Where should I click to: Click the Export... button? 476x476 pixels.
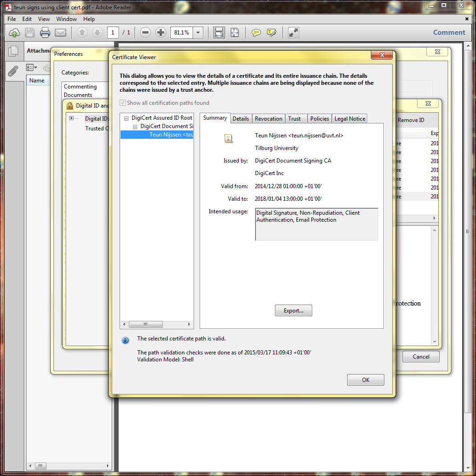pos(293,311)
